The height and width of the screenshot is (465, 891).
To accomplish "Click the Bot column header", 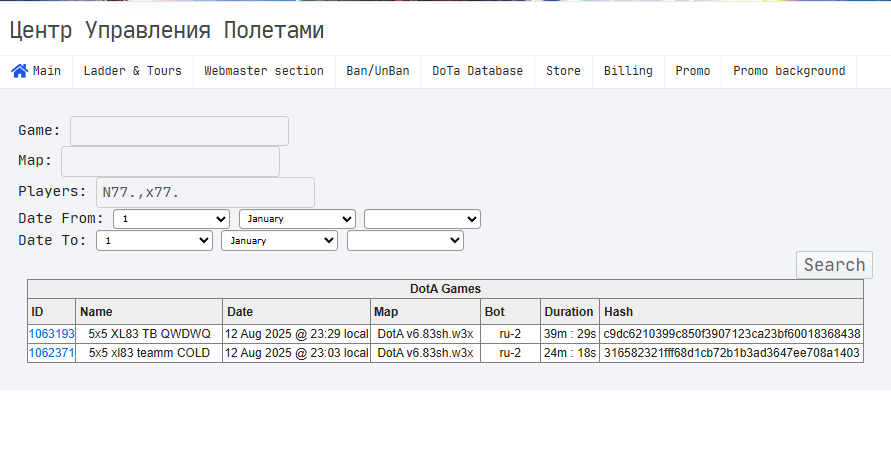I will (x=510, y=312).
